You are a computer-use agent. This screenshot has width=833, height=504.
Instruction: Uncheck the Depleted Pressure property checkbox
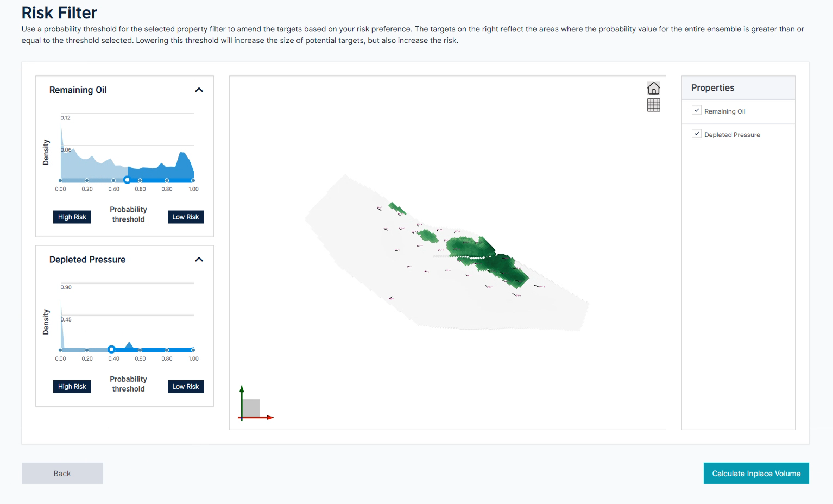click(x=697, y=134)
